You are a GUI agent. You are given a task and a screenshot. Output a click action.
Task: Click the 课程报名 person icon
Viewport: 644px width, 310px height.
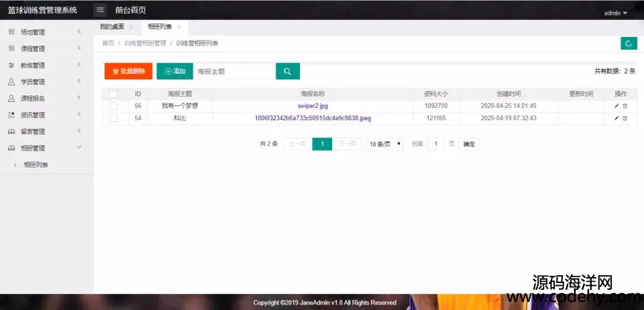coord(11,99)
